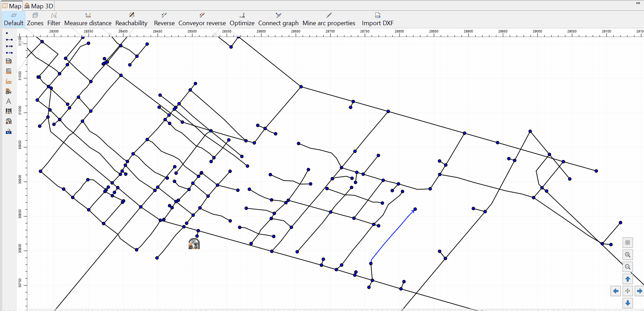Click the tunnel loader object on map

click(x=194, y=244)
